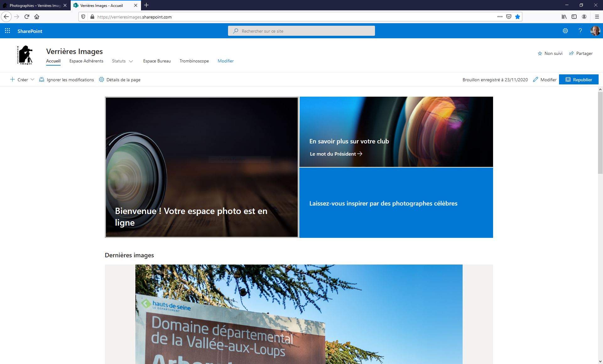The image size is (603, 364).
Task: Open the help question mark icon
Action: click(x=580, y=31)
